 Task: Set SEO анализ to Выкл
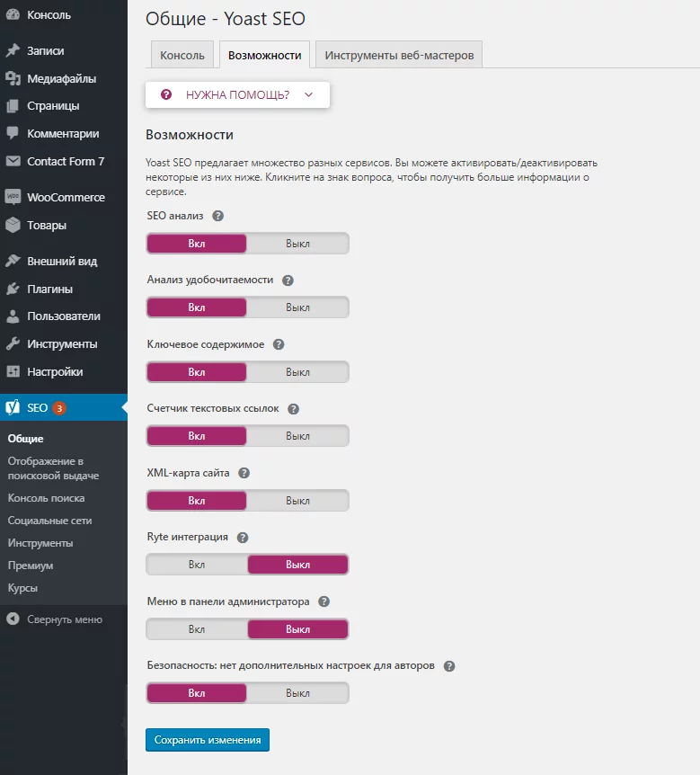(x=297, y=244)
